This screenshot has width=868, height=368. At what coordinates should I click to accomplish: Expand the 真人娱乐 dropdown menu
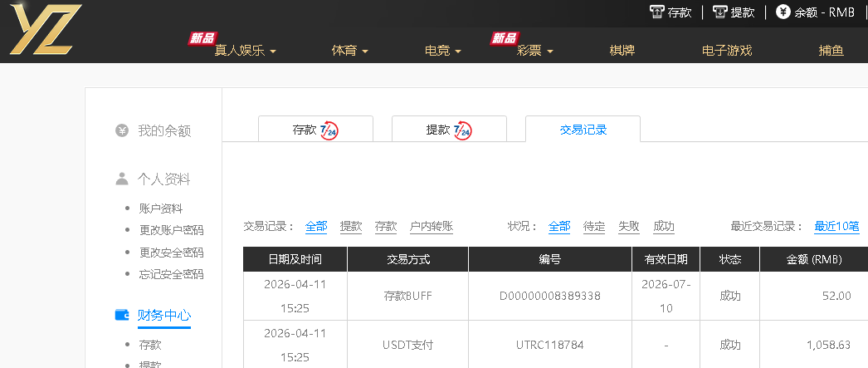[x=245, y=51]
